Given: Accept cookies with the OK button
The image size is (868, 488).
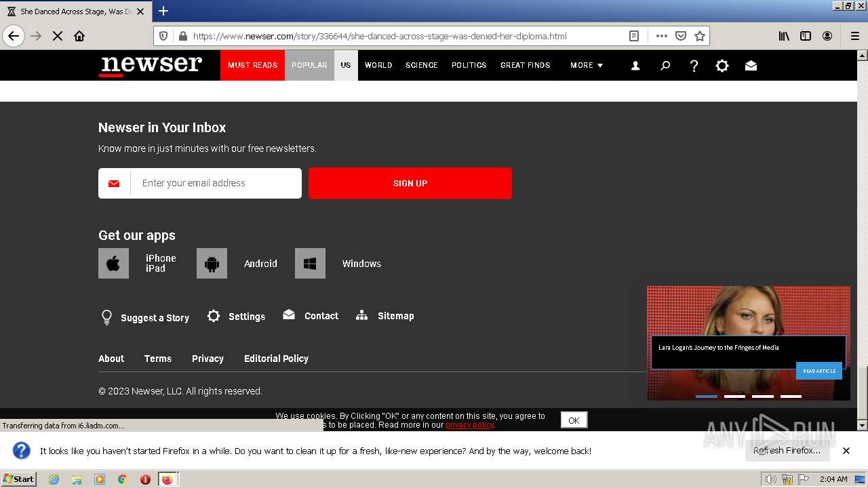Looking at the screenshot, I should point(574,420).
